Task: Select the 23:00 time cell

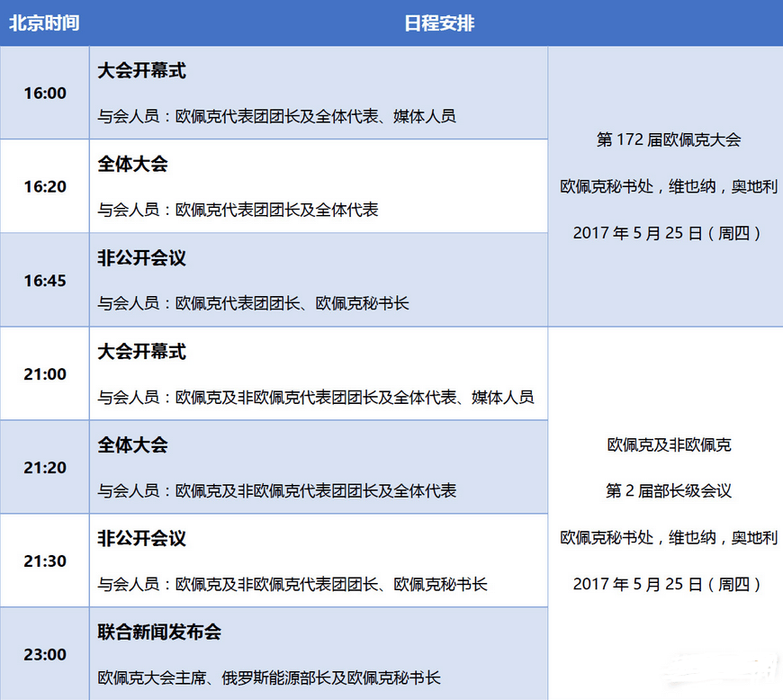Action: [x=45, y=654]
